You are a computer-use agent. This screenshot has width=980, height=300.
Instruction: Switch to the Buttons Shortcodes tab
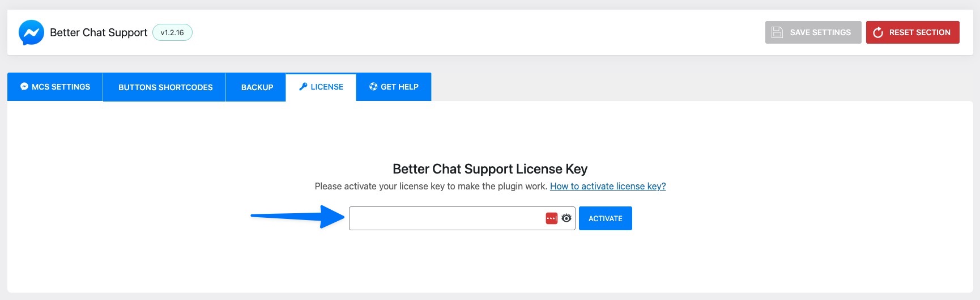(x=165, y=87)
